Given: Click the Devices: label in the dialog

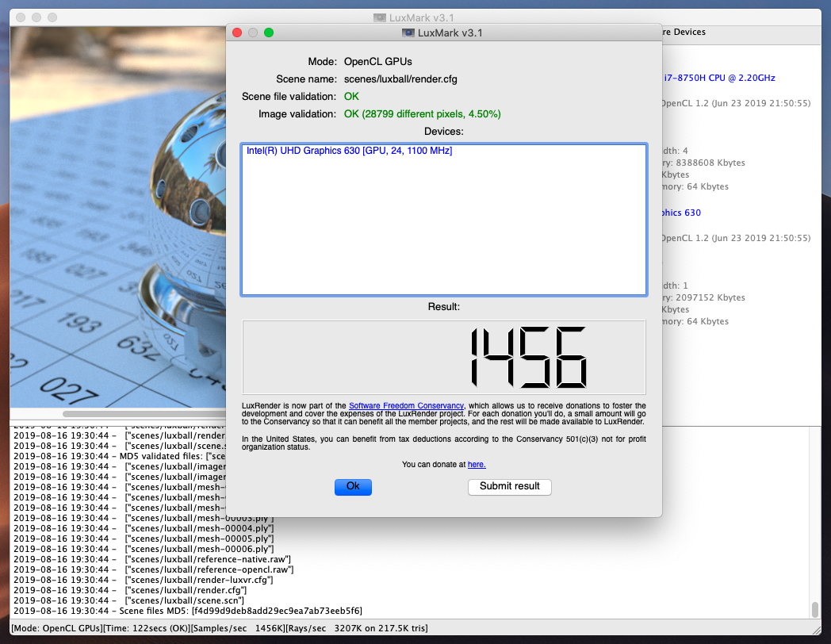Looking at the screenshot, I should click(x=443, y=132).
